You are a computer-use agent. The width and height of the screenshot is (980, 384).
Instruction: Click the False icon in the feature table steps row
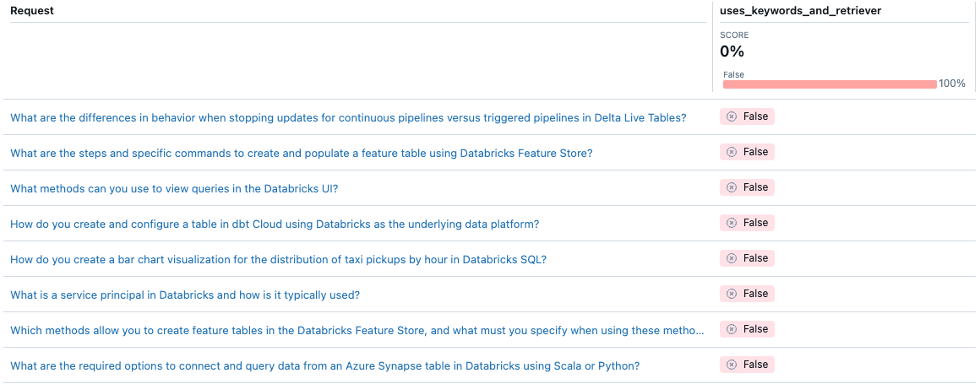tap(732, 152)
